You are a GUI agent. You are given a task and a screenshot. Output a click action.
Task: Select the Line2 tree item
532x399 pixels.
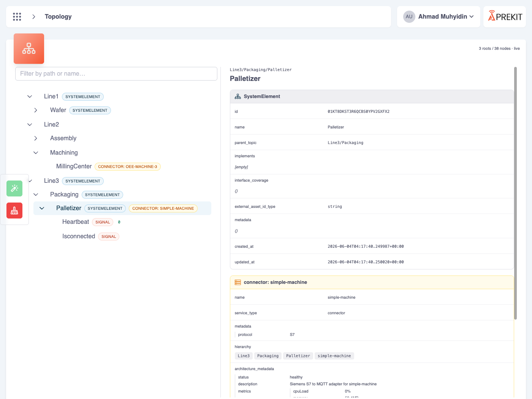coord(51,125)
